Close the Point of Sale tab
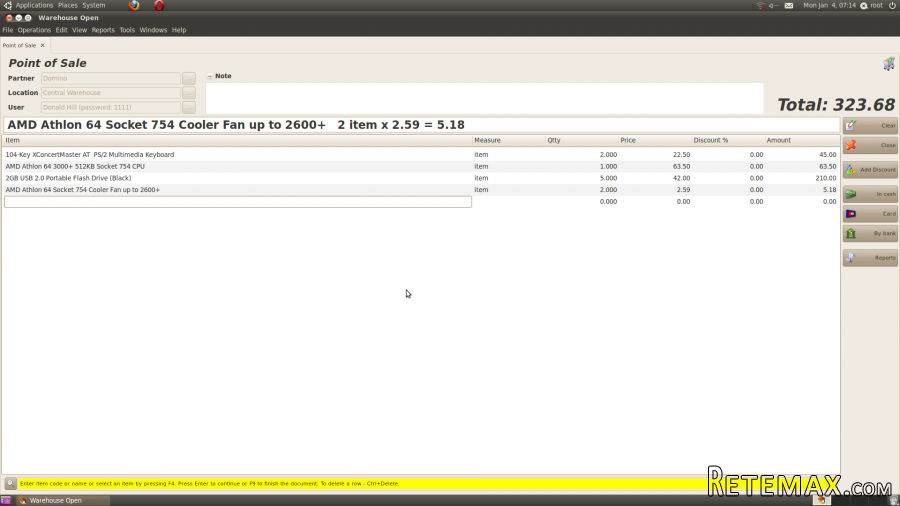900x506 pixels. coord(42,45)
